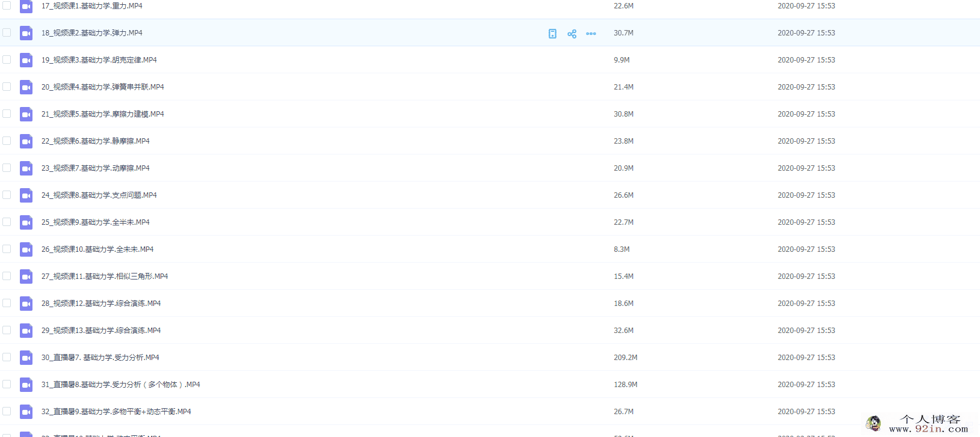
Task: Click the 32.6M file size value
Action: coord(624,331)
